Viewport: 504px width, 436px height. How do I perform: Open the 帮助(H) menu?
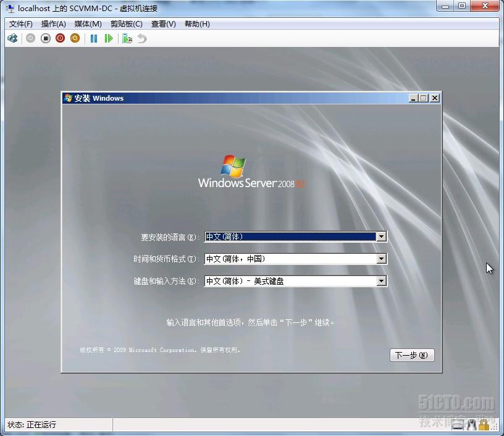click(197, 24)
